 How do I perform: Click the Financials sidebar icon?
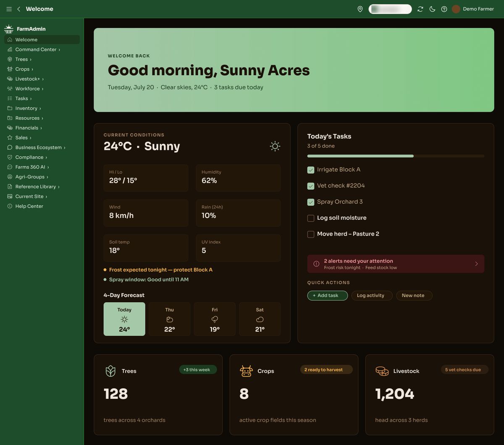point(10,128)
